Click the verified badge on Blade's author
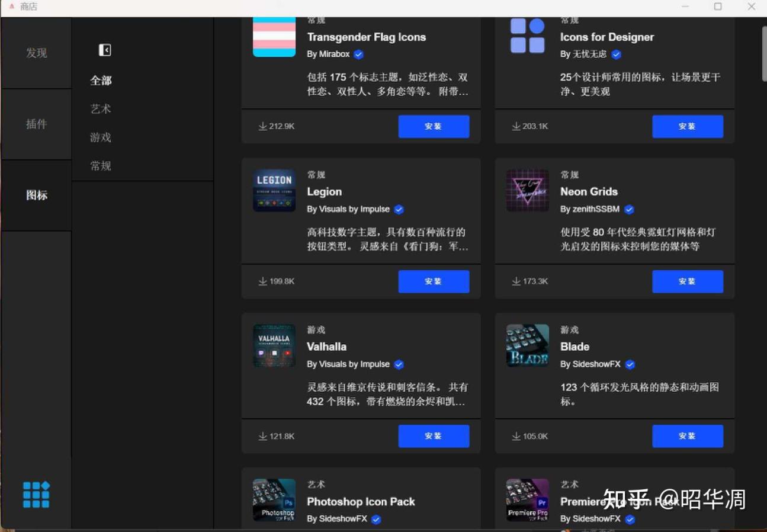This screenshot has width=767, height=532. click(630, 364)
